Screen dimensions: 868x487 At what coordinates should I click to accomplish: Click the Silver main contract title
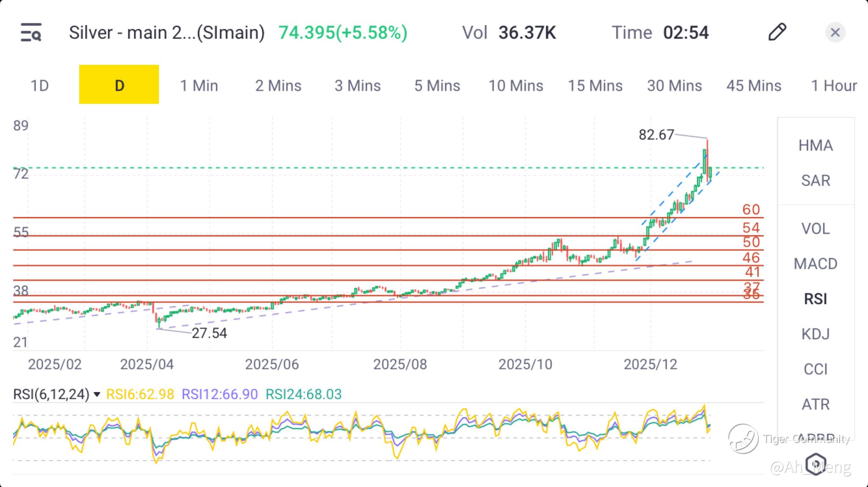point(167,33)
